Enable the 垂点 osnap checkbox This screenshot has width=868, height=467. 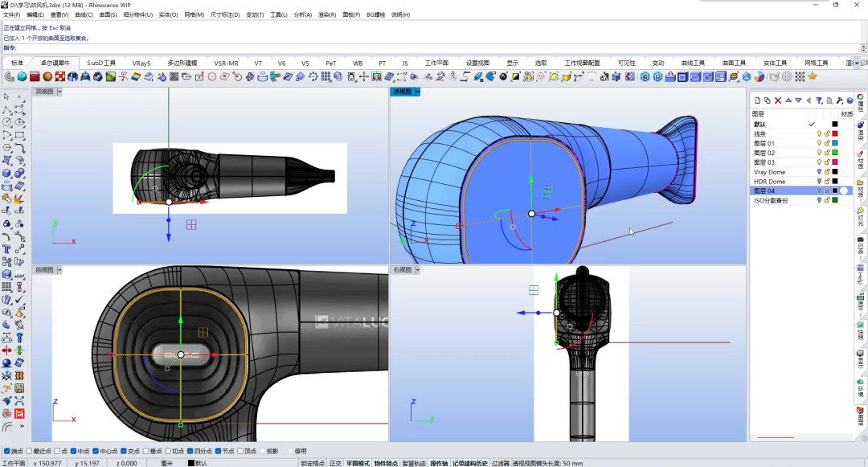[145, 451]
